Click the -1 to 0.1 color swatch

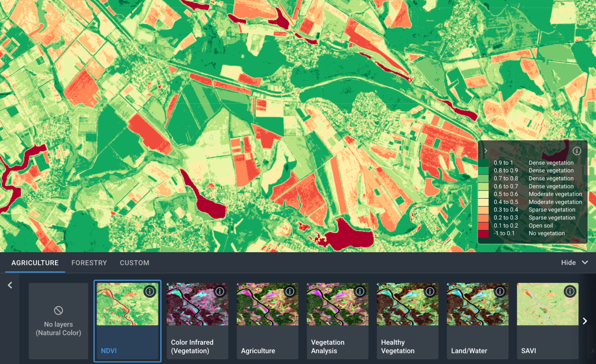[483, 233]
